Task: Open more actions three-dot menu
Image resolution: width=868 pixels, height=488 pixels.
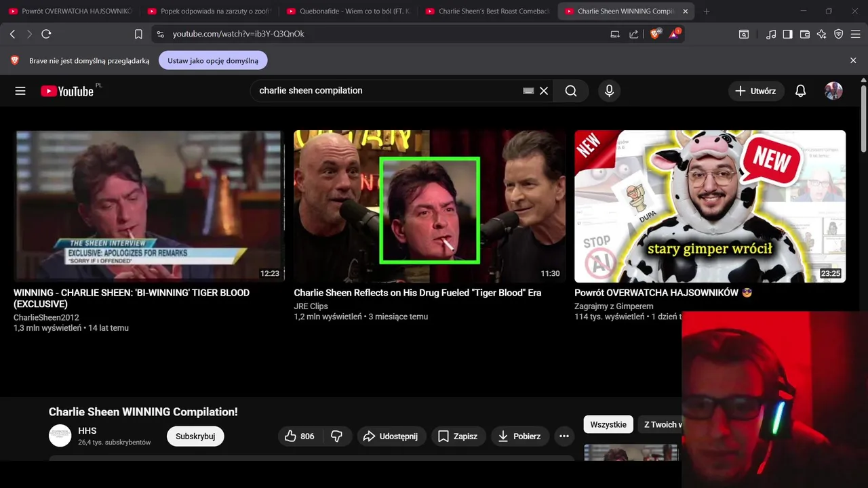Action: point(564,436)
